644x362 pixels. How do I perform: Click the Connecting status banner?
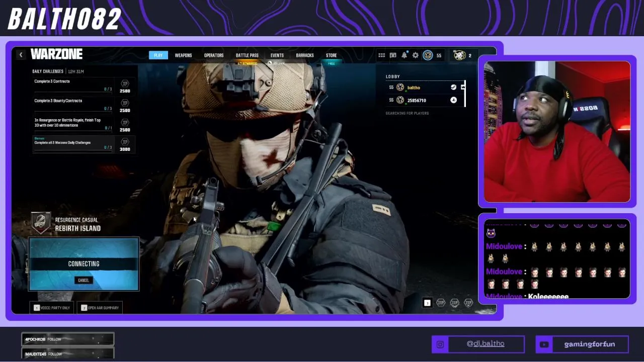point(84,263)
